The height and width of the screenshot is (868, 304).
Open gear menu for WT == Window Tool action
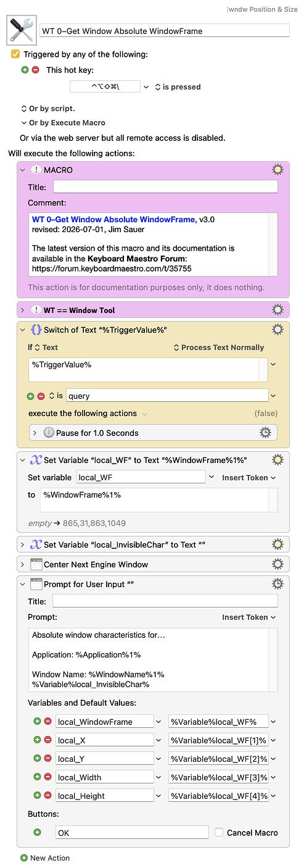coord(277,310)
